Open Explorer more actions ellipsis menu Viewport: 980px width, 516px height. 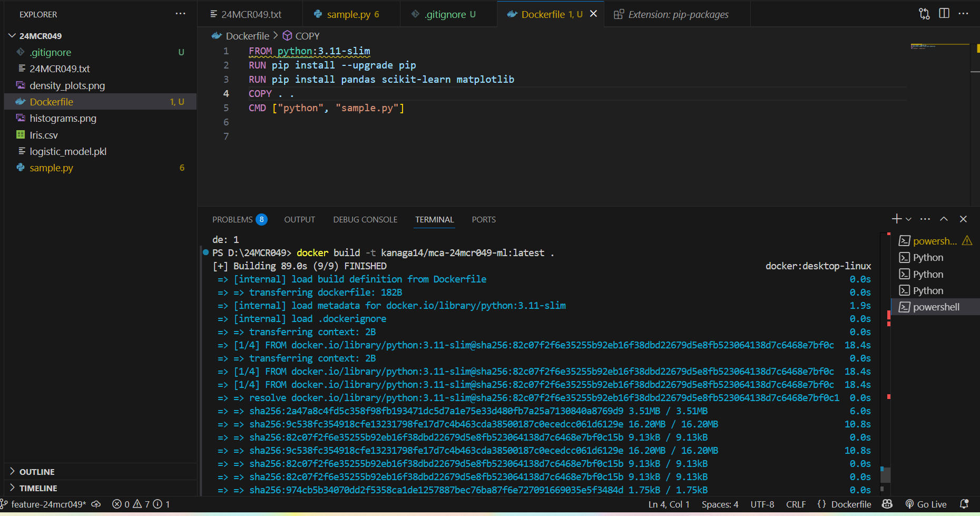click(180, 14)
